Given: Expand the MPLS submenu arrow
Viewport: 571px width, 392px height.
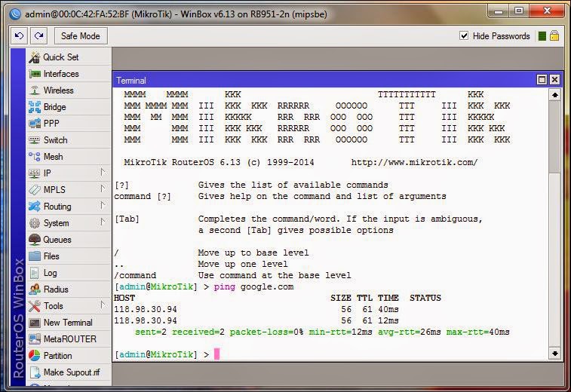Looking at the screenshot, I should tap(103, 189).
